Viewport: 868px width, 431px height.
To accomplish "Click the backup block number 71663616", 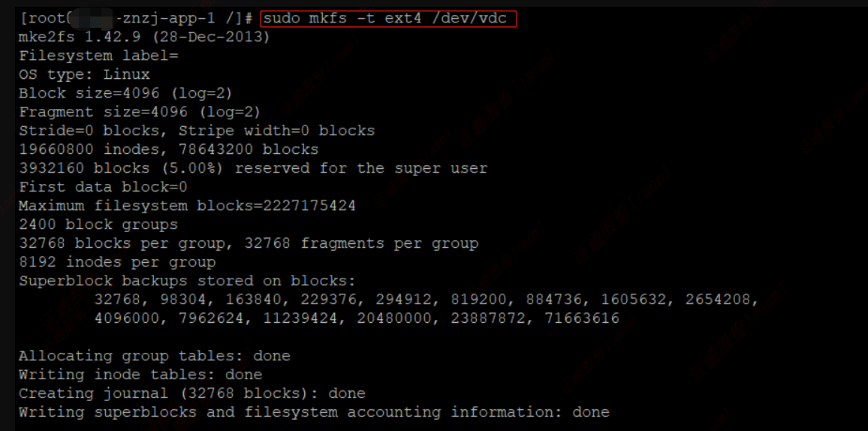I will 581,318.
